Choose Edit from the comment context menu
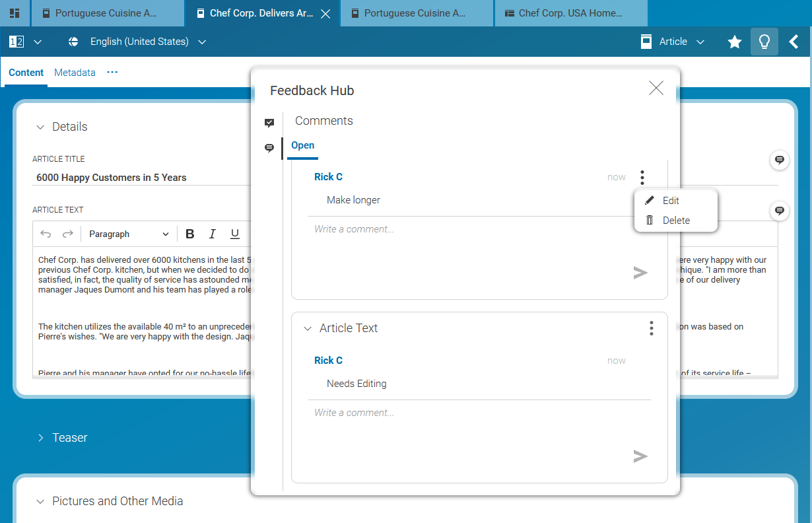 [x=671, y=200]
